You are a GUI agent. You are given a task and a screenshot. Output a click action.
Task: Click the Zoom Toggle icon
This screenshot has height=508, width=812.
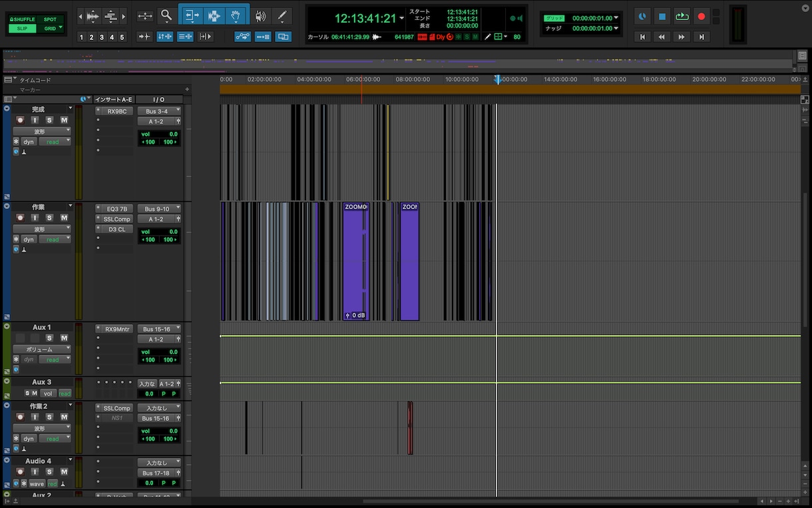(144, 16)
